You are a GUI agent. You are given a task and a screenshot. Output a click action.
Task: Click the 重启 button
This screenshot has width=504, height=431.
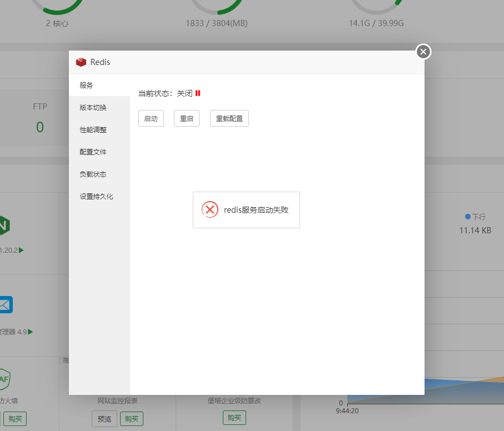point(186,118)
